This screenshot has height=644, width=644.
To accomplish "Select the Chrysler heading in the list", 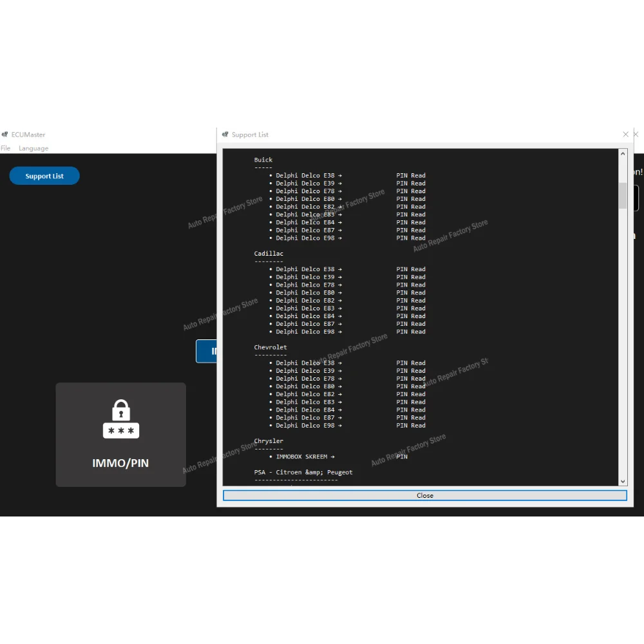I will coord(269,440).
